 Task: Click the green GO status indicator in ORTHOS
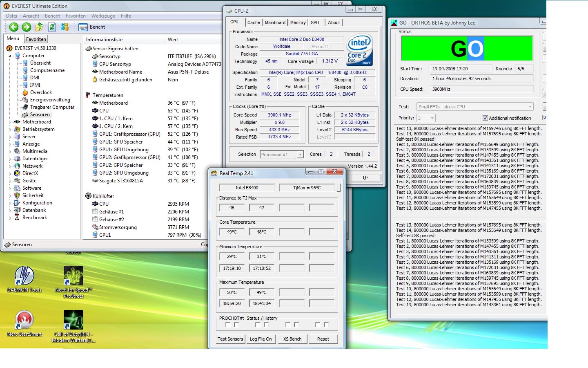pos(467,48)
